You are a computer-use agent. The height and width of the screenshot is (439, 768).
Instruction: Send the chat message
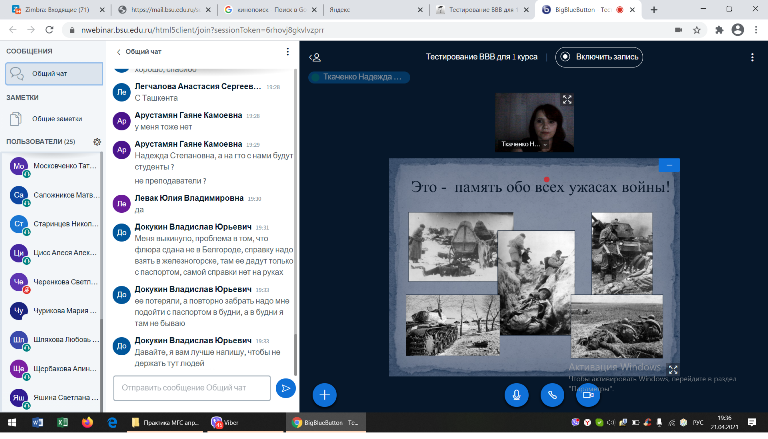[x=285, y=387]
